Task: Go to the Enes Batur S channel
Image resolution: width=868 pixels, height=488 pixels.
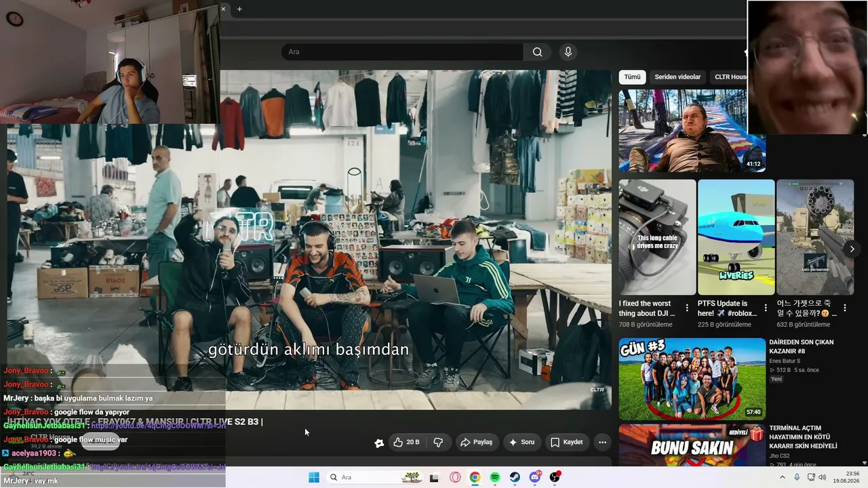Action: click(x=785, y=361)
